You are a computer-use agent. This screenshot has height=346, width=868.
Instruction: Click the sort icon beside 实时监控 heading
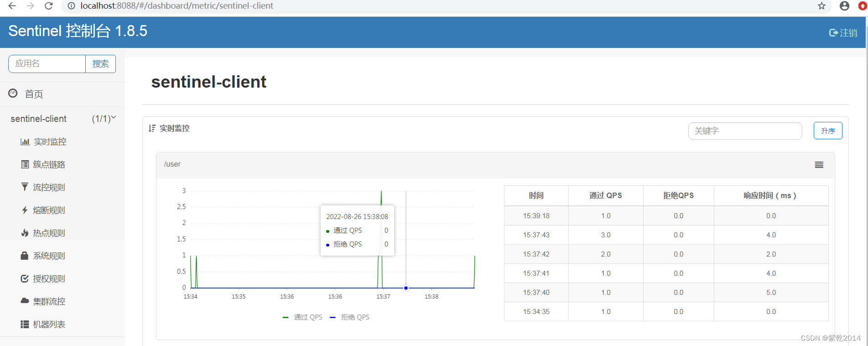152,128
